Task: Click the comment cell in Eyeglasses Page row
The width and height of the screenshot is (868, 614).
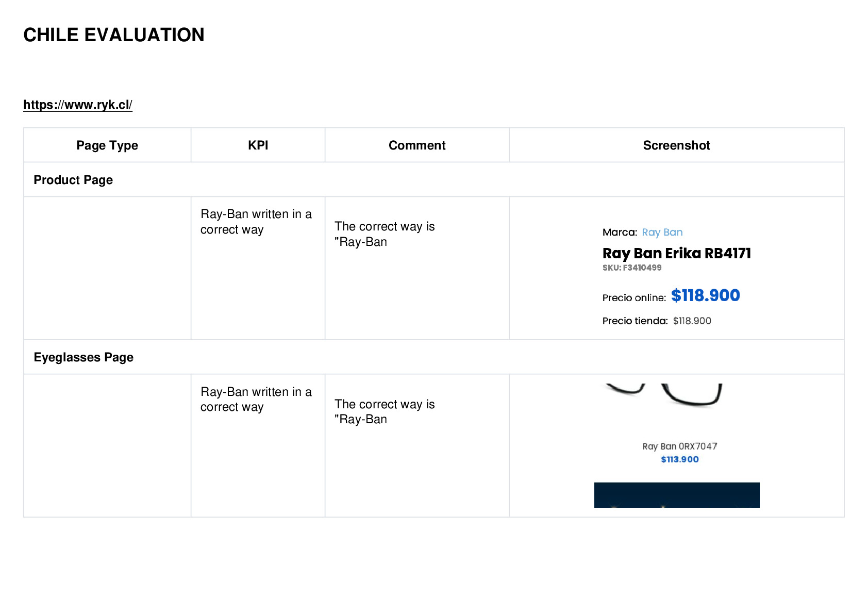Action: pyautogui.click(x=417, y=445)
